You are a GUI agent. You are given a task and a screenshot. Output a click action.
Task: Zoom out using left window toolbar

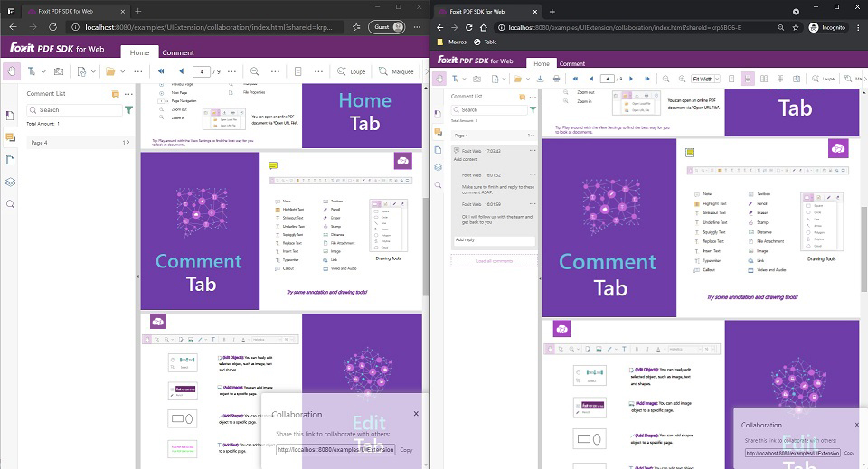pos(254,71)
